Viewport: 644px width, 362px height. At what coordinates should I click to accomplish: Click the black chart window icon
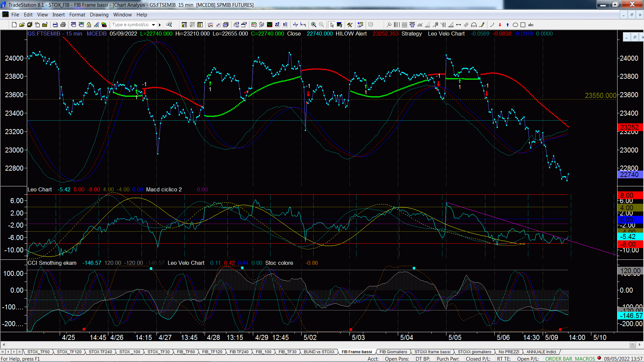pyautogui.click(x=269, y=25)
